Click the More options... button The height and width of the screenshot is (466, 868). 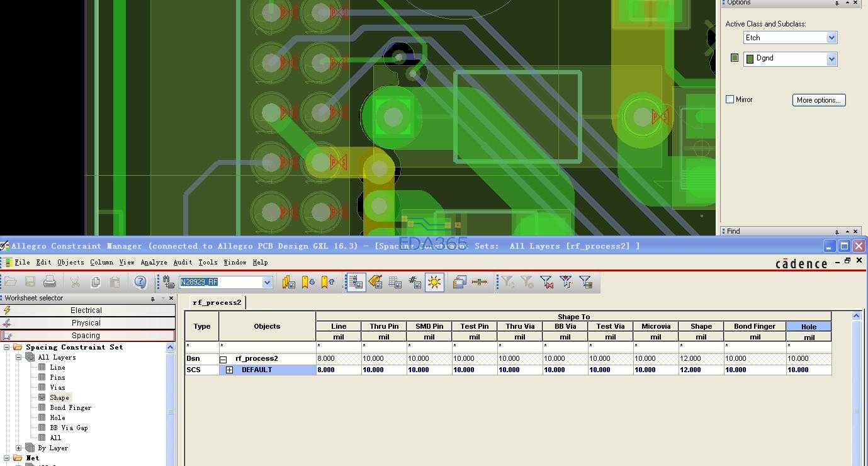point(818,100)
